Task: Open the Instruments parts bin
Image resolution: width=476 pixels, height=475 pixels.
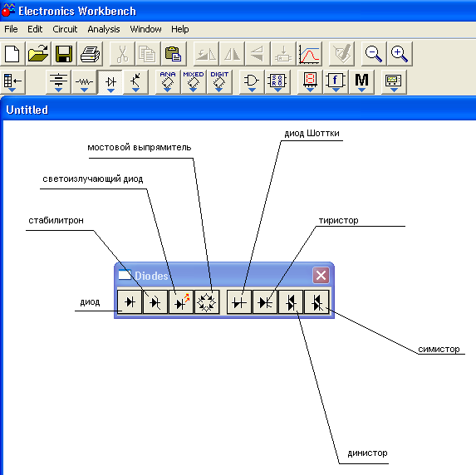Action: click(394, 82)
